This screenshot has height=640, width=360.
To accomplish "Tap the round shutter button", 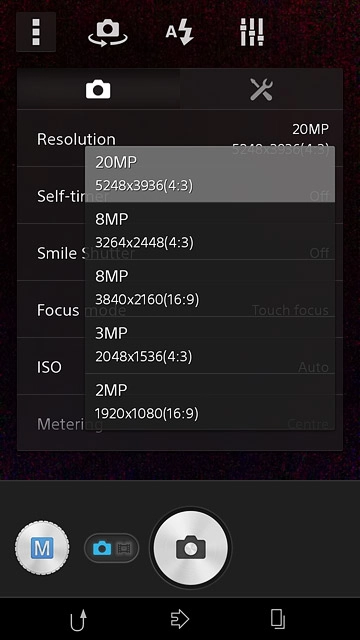I will point(190,548).
